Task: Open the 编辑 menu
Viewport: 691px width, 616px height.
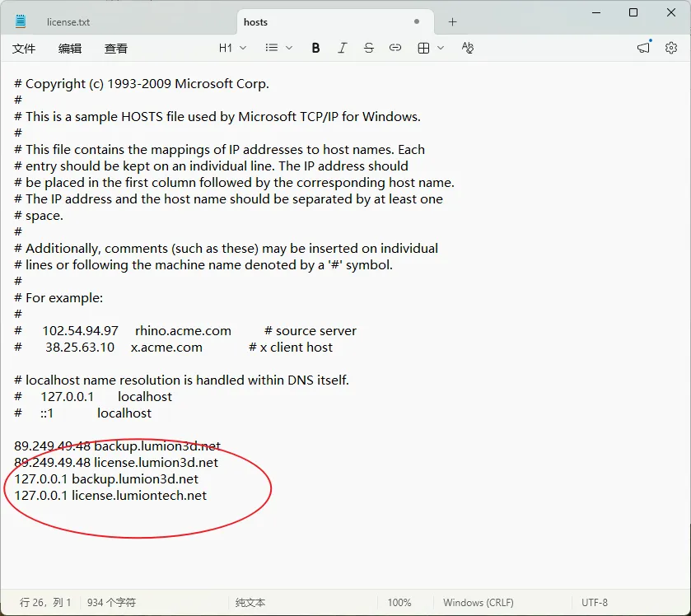Action: tap(70, 48)
